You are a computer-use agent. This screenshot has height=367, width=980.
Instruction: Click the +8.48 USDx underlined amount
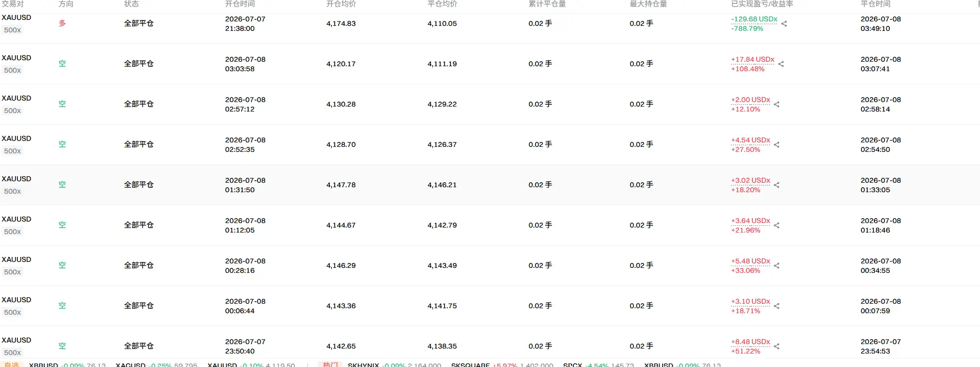point(750,342)
